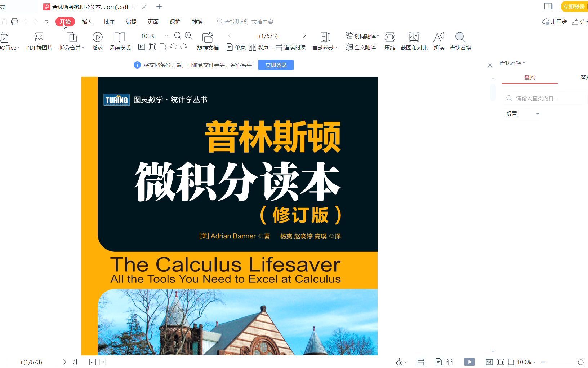Click the go back view icon in status bar

pyautogui.click(x=93, y=362)
